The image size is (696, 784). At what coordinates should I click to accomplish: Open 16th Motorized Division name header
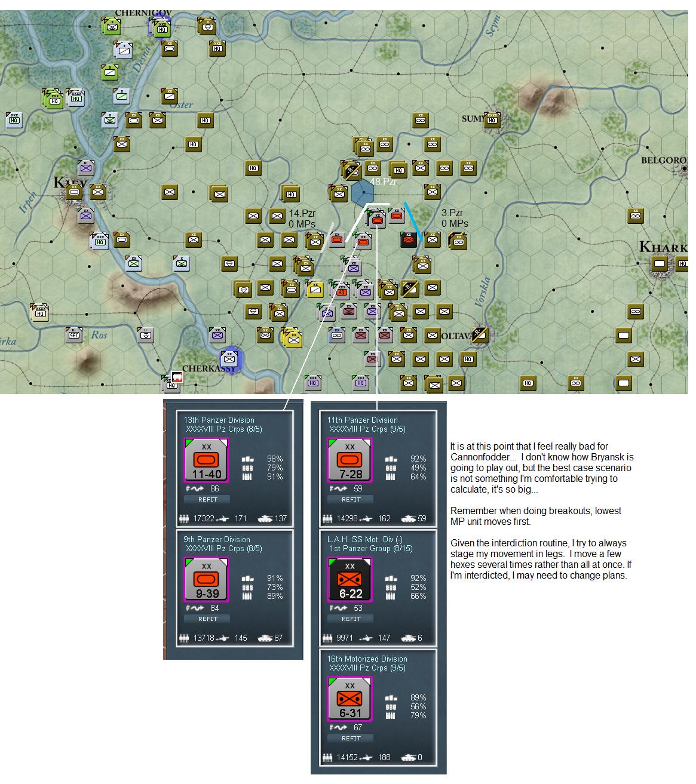pos(367,659)
